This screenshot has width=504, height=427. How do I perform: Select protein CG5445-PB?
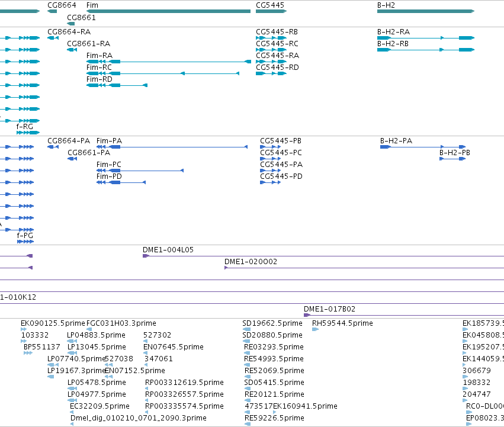(x=281, y=141)
